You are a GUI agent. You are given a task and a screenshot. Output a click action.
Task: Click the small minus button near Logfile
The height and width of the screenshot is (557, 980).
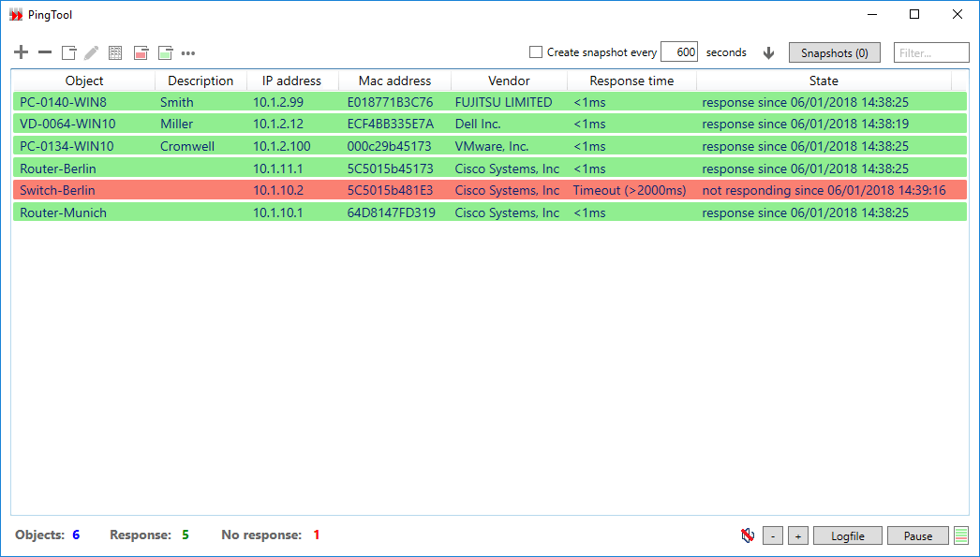(773, 535)
